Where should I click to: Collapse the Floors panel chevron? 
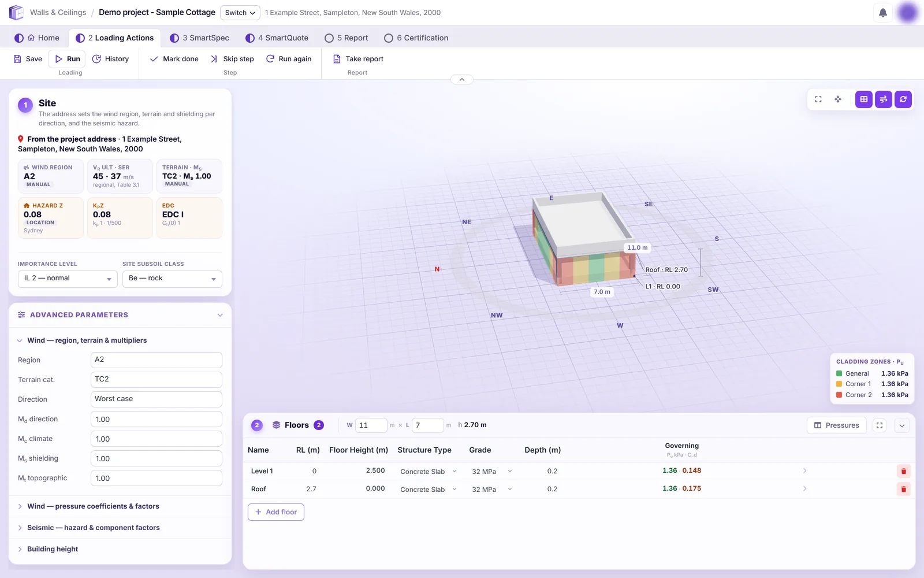(902, 425)
